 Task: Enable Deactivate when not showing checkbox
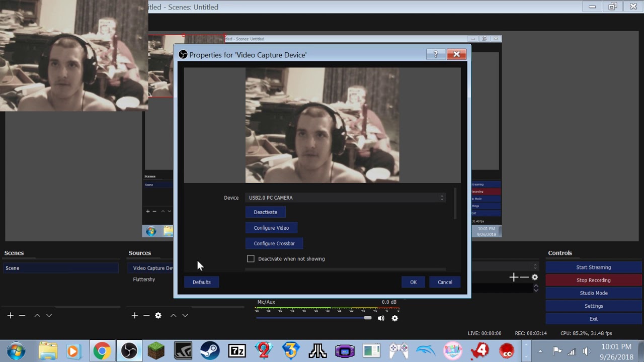pos(251,258)
